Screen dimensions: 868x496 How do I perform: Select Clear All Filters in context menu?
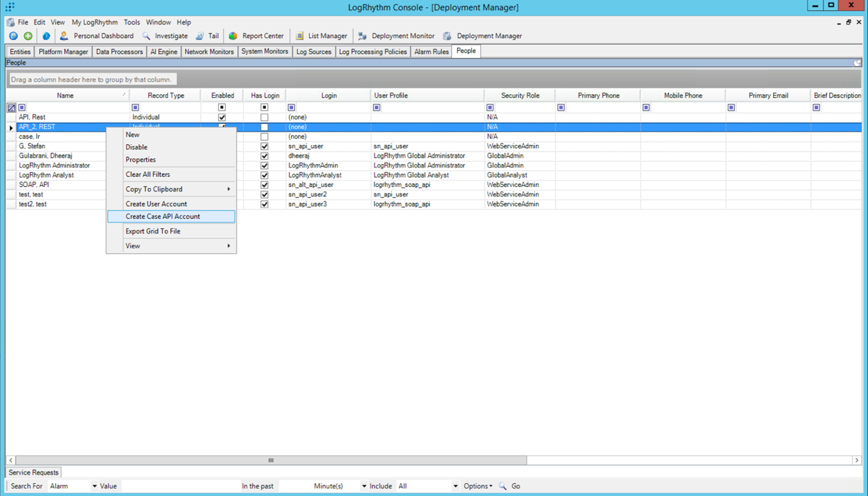[x=171, y=174]
